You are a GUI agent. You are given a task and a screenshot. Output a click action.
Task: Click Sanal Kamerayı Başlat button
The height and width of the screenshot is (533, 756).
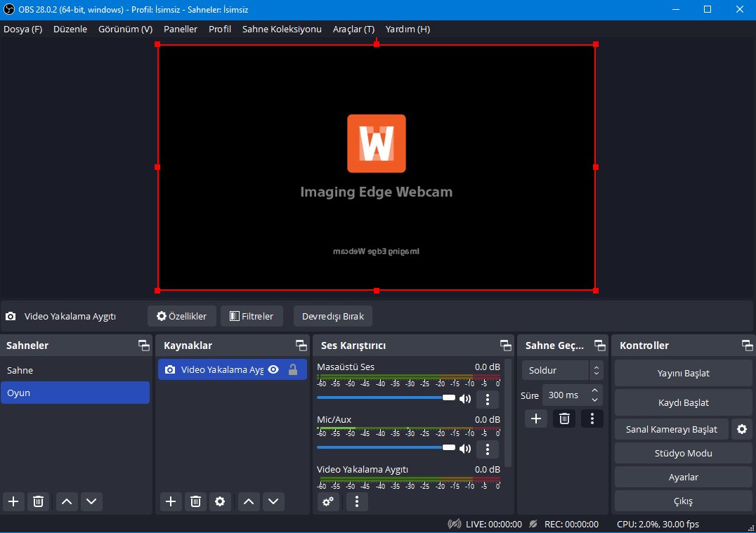click(672, 429)
